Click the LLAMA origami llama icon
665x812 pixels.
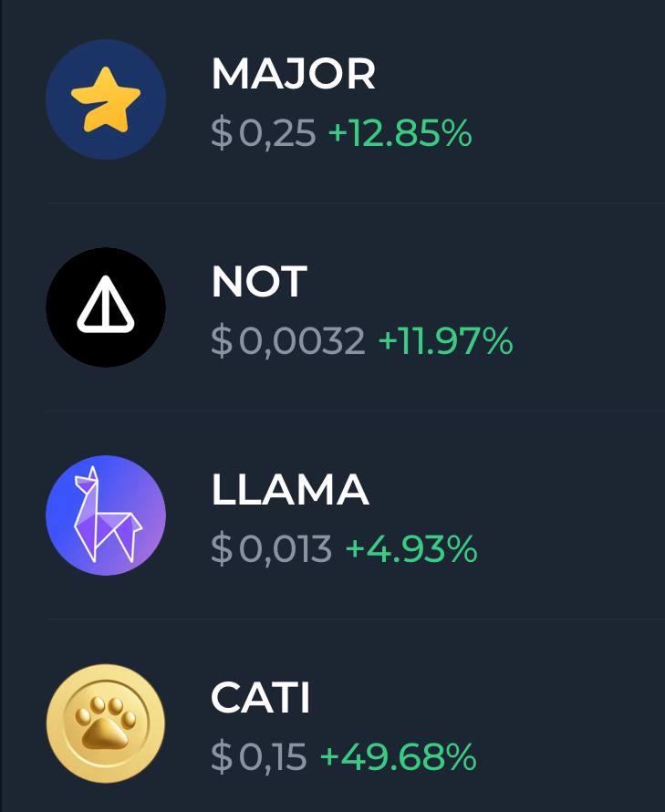coord(106,515)
